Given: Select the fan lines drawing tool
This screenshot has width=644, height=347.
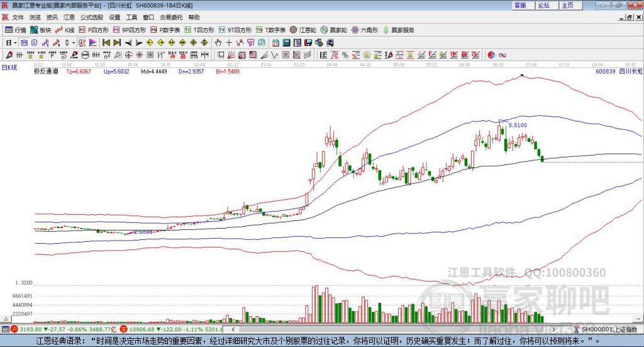Looking at the screenshot, I should click(x=231, y=55).
